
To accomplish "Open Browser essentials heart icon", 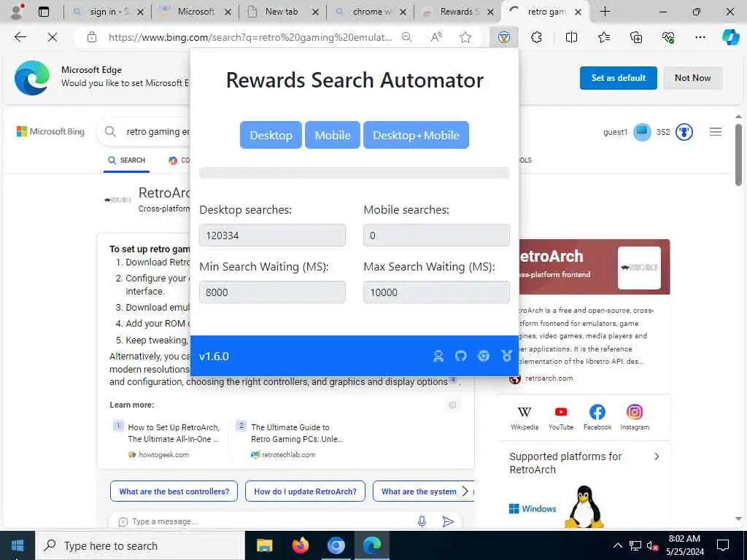I will point(668,37).
